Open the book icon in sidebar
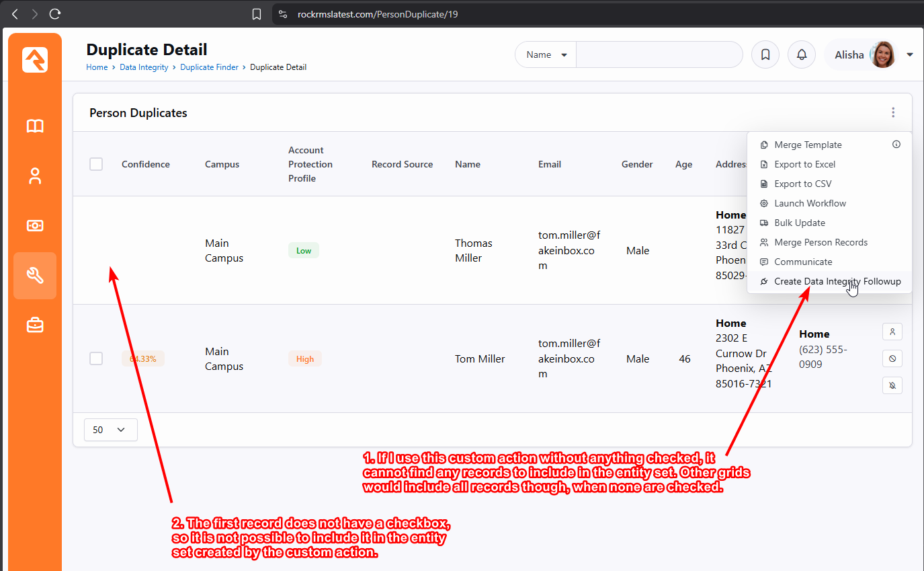 (x=35, y=126)
